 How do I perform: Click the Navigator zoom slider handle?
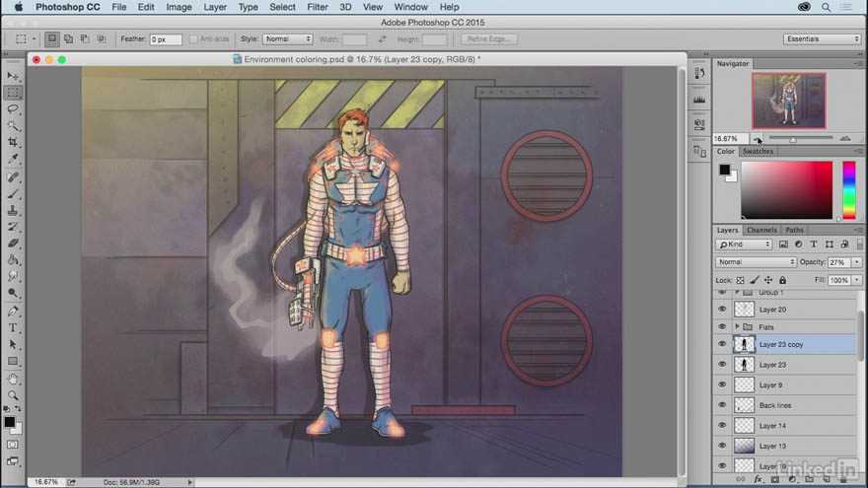(x=793, y=139)
